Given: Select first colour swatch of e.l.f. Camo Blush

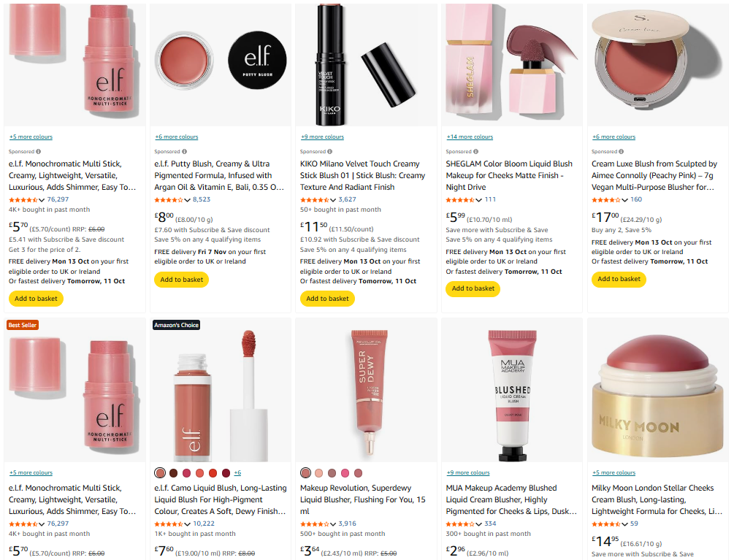Looking at the screenshot, I should [x=160, y=473].
